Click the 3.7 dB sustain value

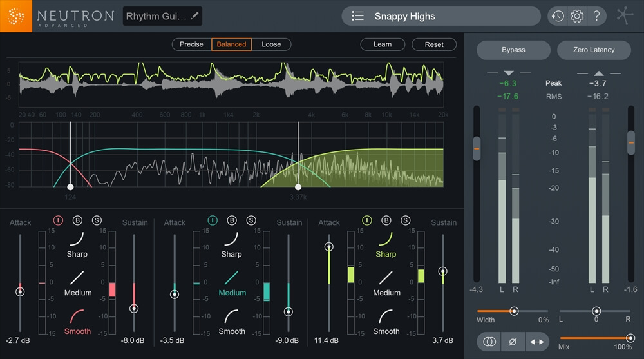point(442,340)
